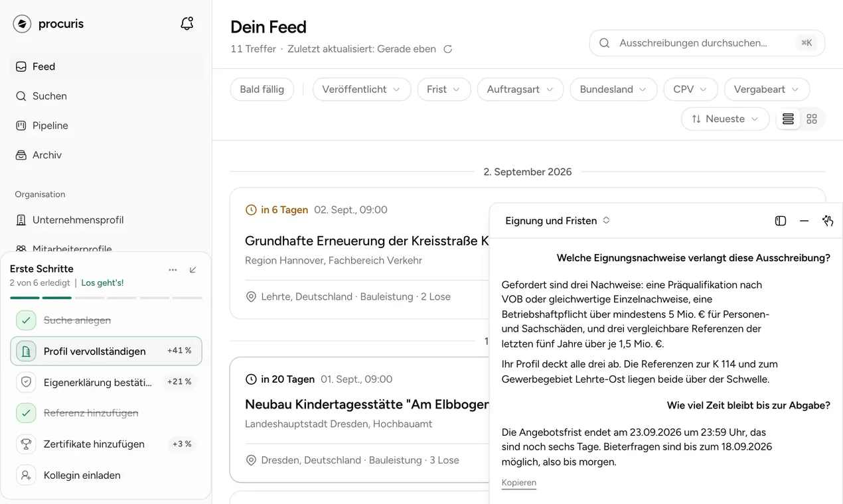Collapse the Erste Schritte panel with the arrow icon
843x504 pixels.
tap(193, 270)
